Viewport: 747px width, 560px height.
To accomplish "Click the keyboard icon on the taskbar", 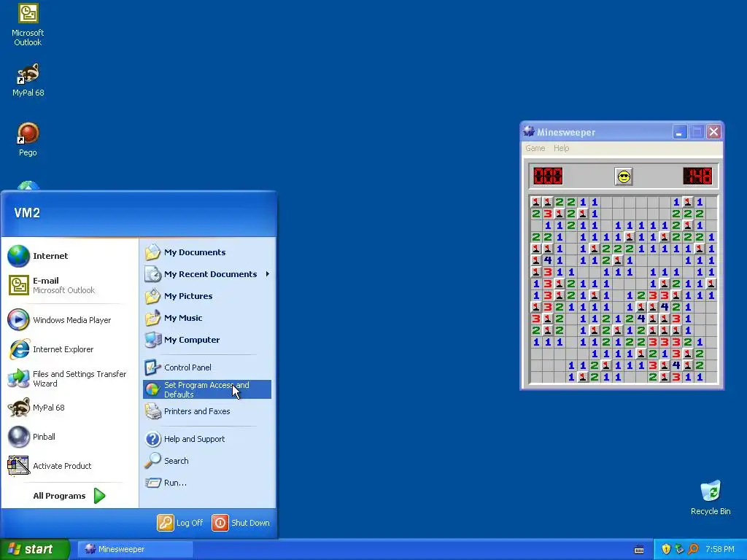I will click(639, 550).
